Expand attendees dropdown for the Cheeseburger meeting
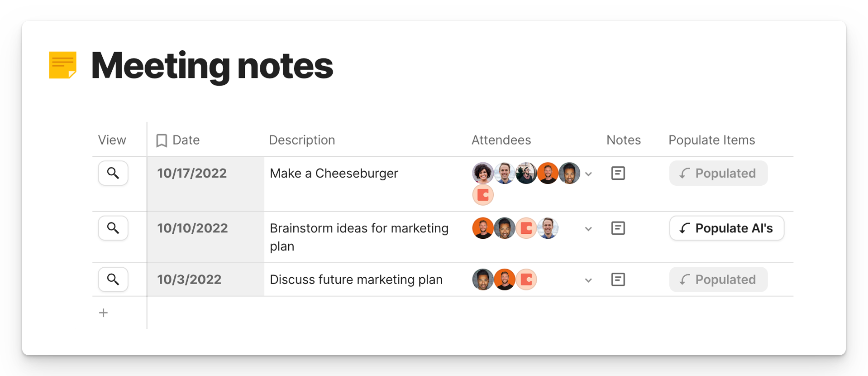 588,174
